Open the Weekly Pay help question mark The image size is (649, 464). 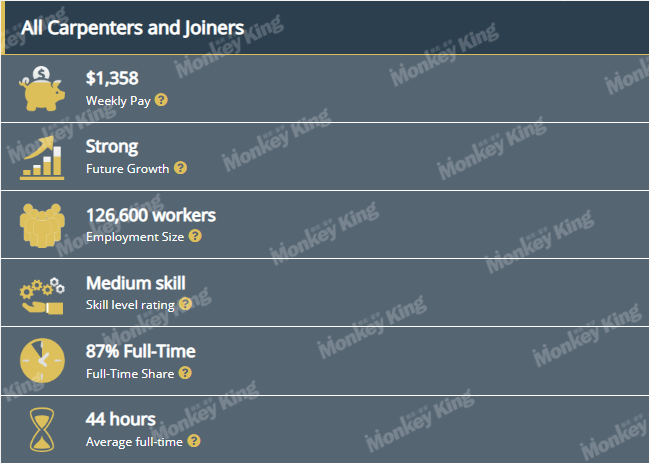pyautogui.click(x=161, y=100)
